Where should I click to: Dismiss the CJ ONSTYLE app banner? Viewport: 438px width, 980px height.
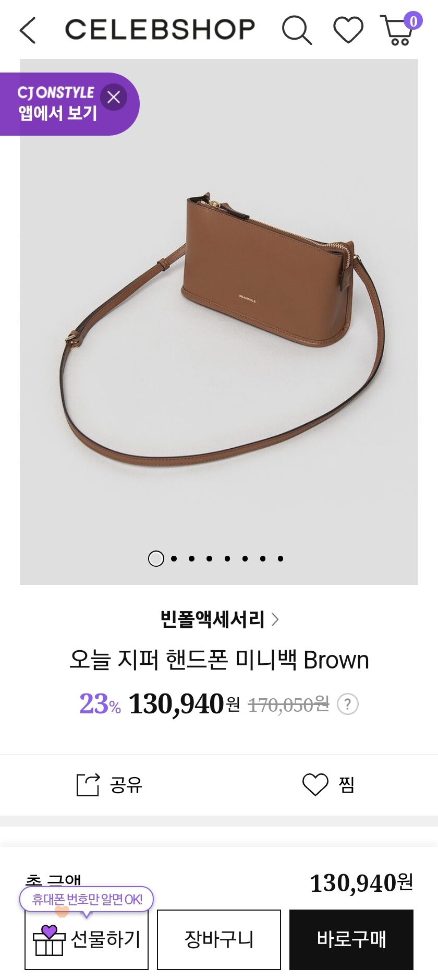pos(114,97)
